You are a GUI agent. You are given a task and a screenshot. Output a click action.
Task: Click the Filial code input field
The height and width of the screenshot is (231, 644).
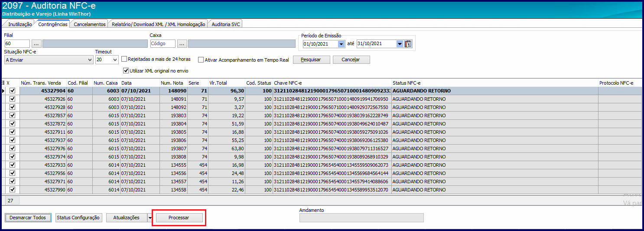pyautogui.click(x=17, y=44)
